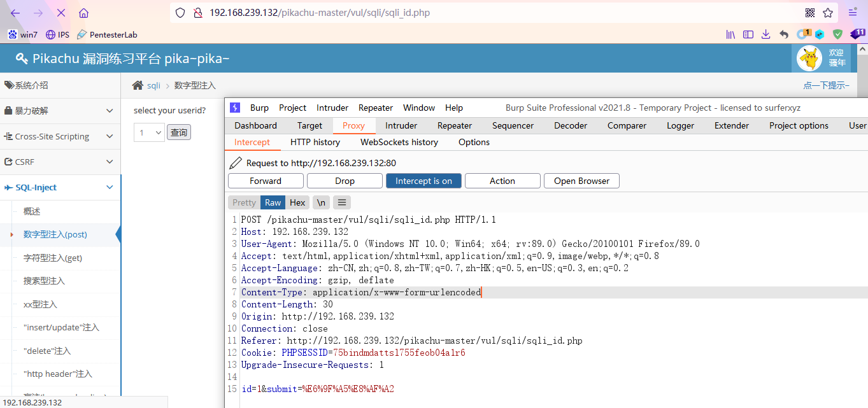Open the browser home page icon

tap(83, 13)
